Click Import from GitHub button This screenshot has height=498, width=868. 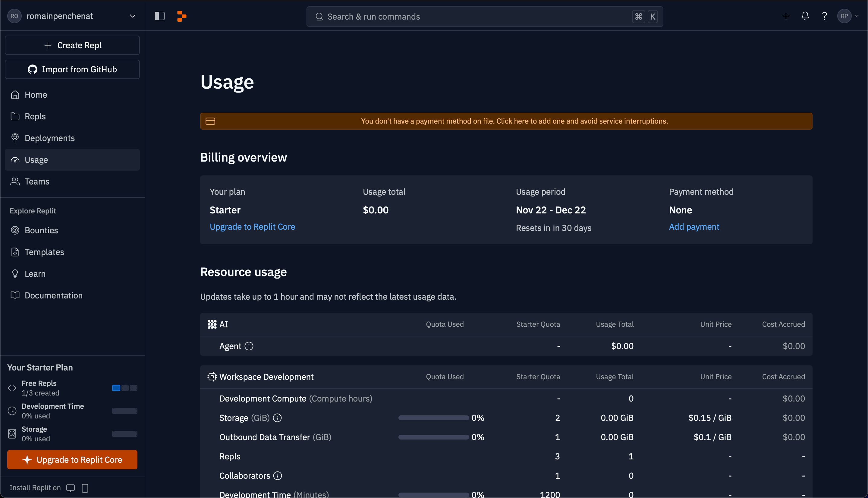[x=72, y=69]
